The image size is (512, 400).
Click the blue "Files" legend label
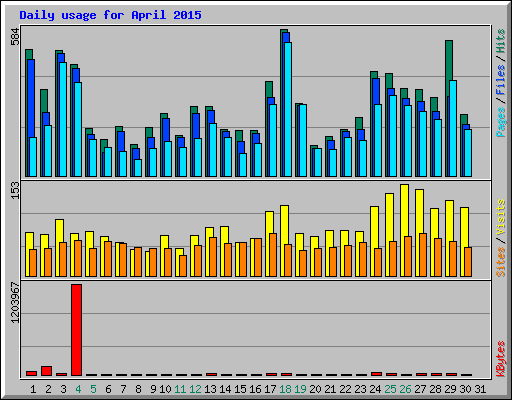500,80
